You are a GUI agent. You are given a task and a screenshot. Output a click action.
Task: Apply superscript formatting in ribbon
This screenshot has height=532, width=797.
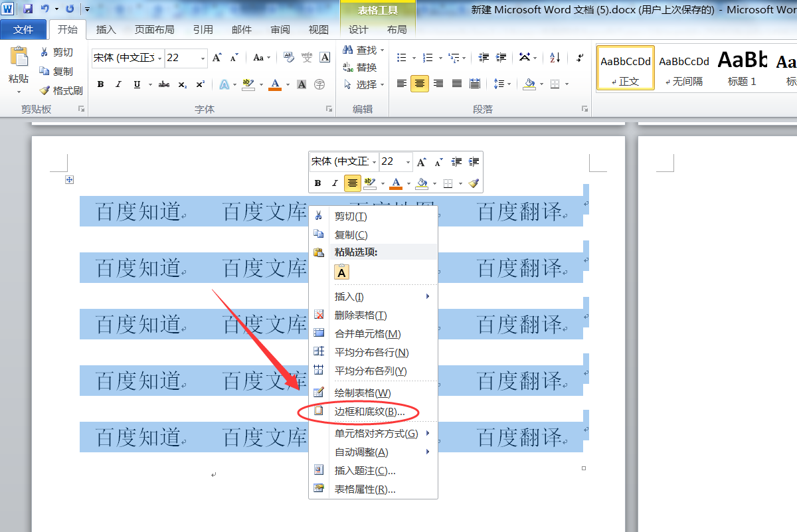click(200, 84)
